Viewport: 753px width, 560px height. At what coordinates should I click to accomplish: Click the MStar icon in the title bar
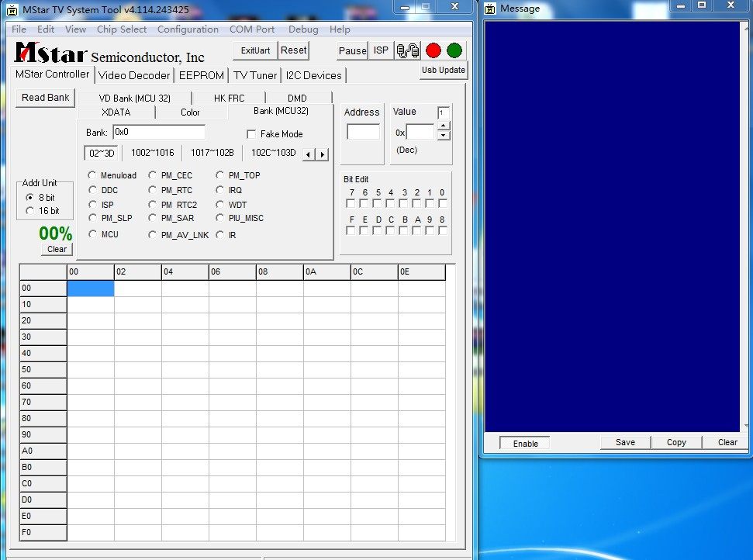(x=11, y=9)
